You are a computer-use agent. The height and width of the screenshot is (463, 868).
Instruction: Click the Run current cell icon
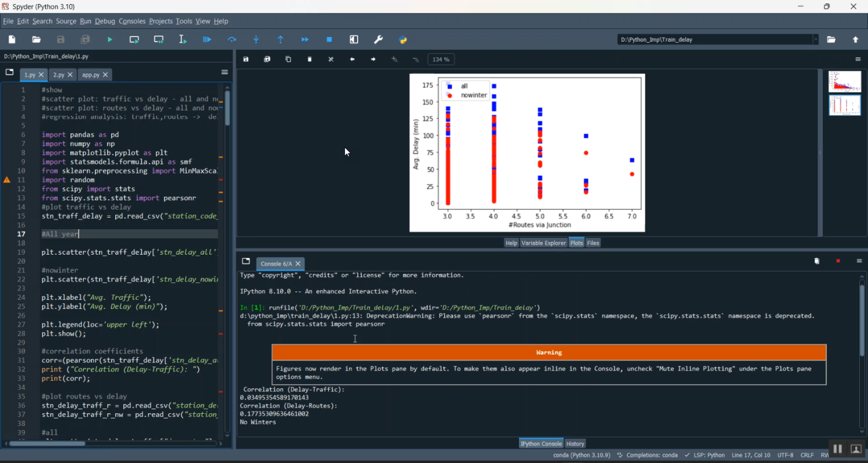(x=134, y=40)
